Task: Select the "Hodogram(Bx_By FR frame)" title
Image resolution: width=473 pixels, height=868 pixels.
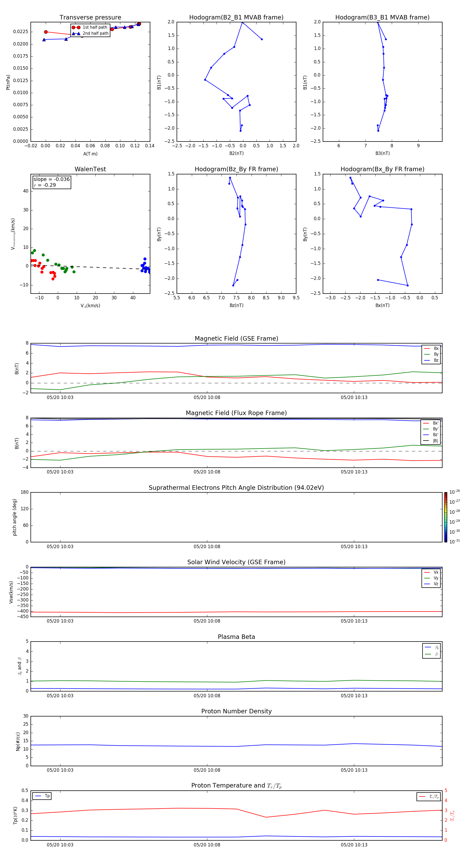Action: tap(382, 169)
